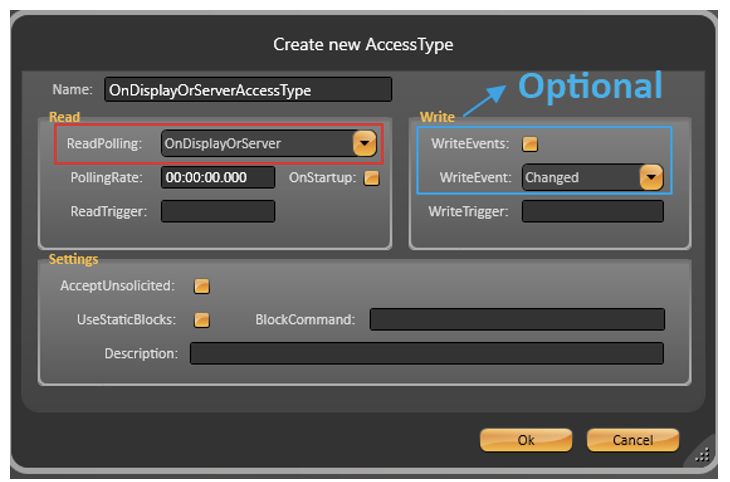Click the BlockCommand text field

[x=516, y=320]
